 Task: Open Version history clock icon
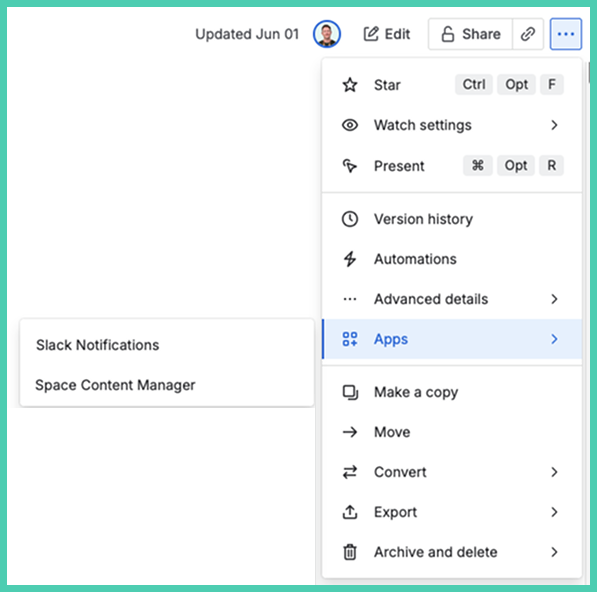[x=350, y=219]
